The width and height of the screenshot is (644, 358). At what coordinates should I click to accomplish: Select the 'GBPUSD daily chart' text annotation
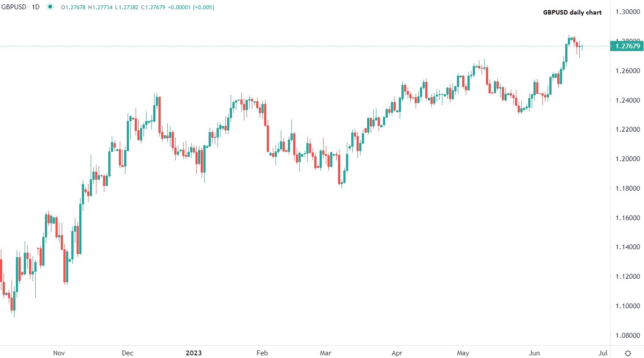click(x=572, y=12)
